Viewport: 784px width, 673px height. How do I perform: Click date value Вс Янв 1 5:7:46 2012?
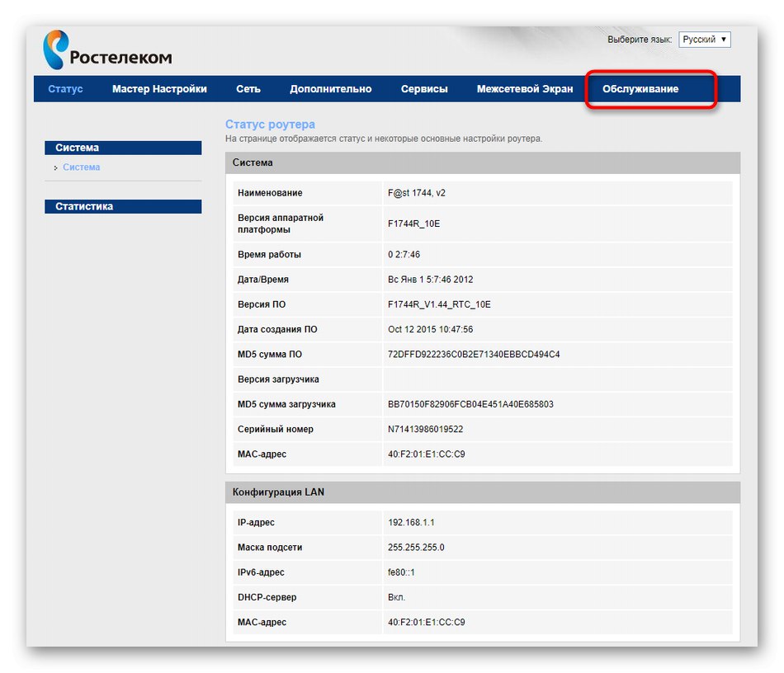[430, 280]
